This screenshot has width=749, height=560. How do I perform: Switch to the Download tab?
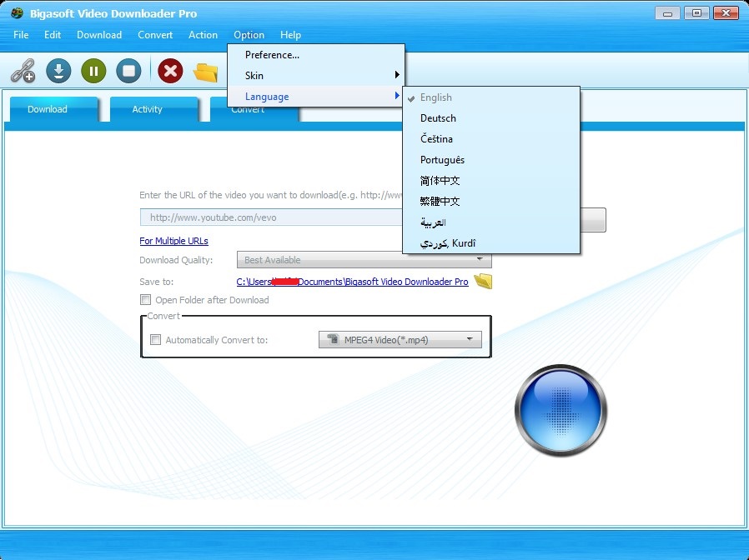click(x=53, y=109)
